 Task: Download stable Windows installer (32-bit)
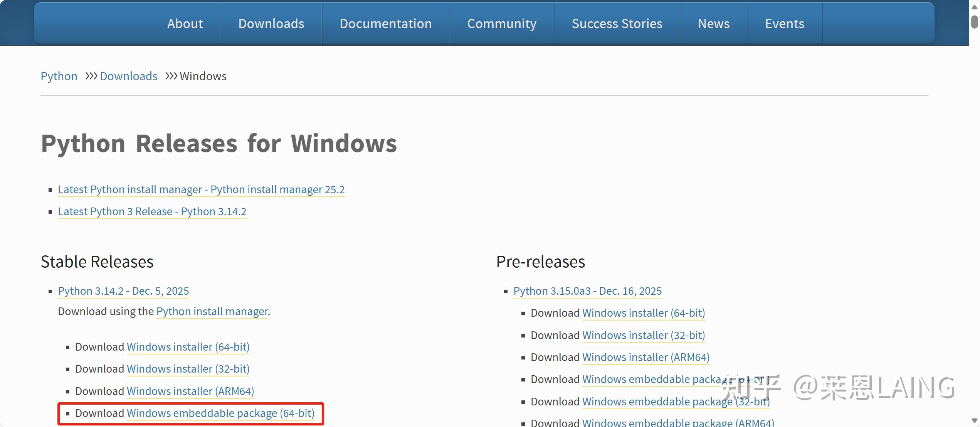coord(188,369)
